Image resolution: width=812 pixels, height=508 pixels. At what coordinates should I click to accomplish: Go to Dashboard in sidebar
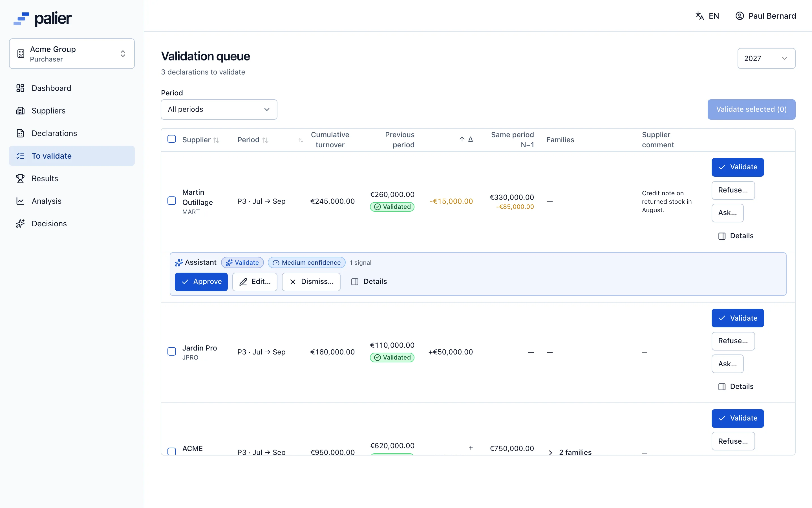pos(72,88)
